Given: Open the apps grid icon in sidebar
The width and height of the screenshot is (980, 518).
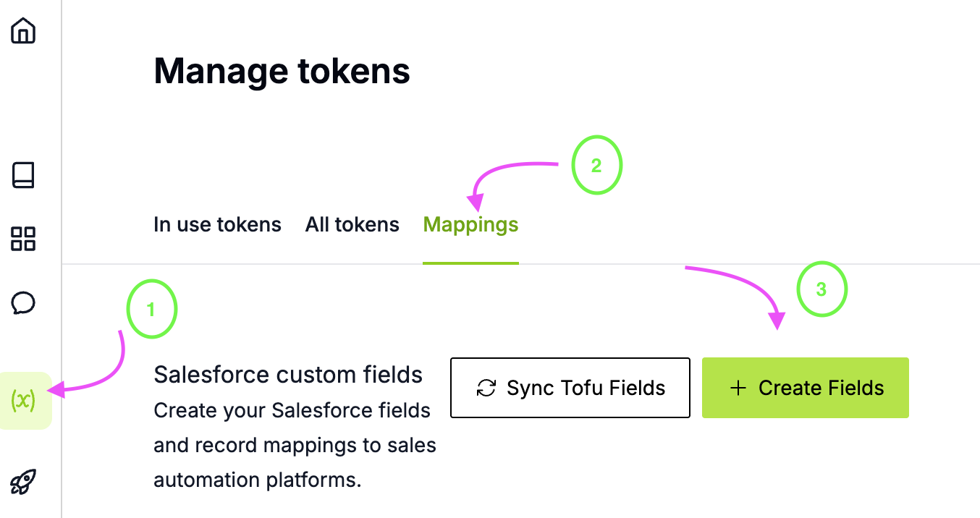Looking at the screenshot, I should 22,239.
